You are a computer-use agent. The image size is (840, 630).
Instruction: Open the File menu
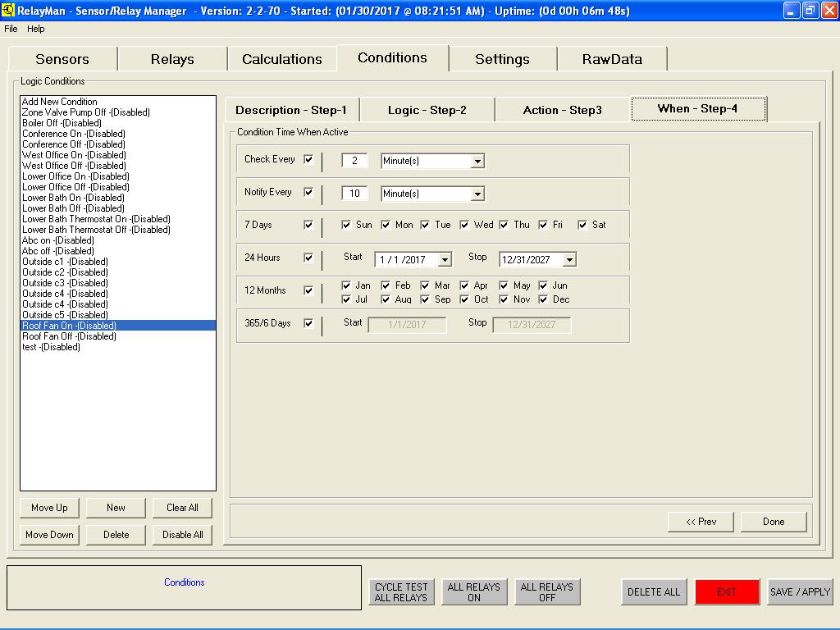[11, 29]
